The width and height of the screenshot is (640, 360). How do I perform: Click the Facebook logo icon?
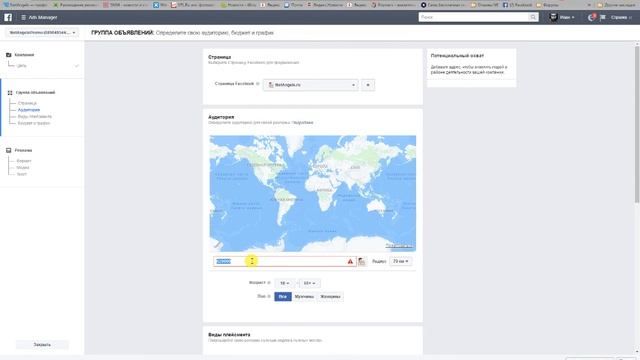pos(8,17)
